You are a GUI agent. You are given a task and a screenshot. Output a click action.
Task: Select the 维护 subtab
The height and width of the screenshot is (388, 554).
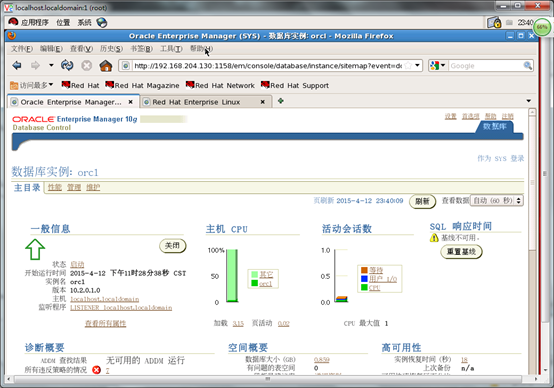tap(93, 187)
